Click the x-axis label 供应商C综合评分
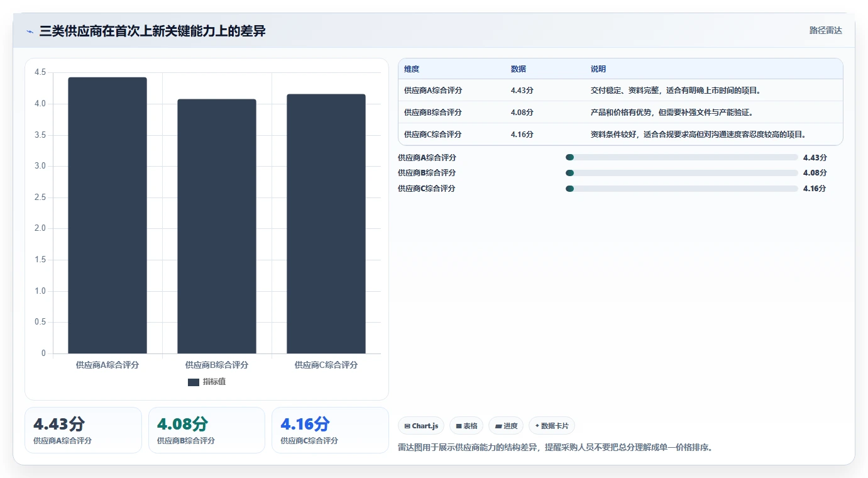The width and height of the screenshot is (868, 478). point(326,365)
